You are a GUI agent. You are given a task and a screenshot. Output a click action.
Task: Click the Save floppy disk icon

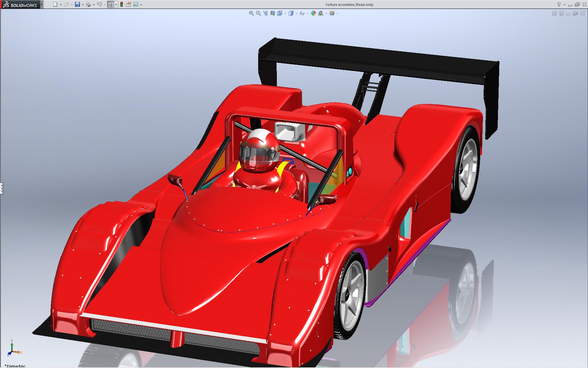click(x=77, y=5)
